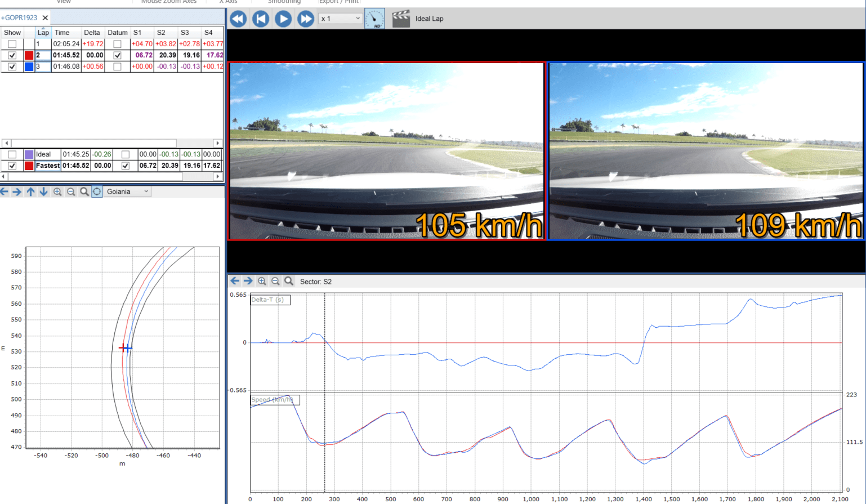Close the GOPR1923 tab
Screen dimensions: 866x504
coord(45,18)
